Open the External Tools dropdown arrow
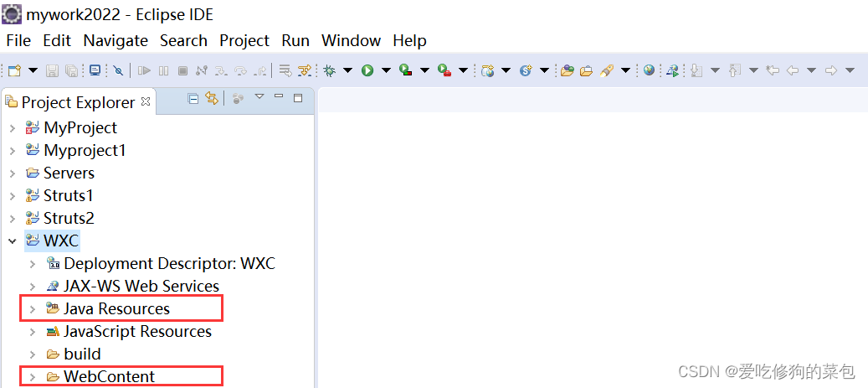The width and height of the screenshot is (868, 388). point(463,70)
